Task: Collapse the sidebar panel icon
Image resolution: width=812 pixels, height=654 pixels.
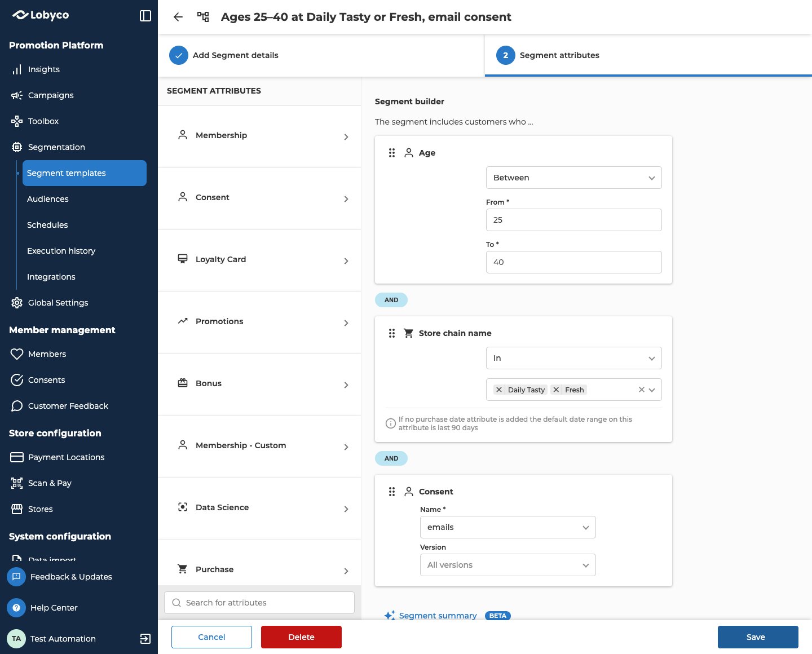Action: tap(145, 16)
